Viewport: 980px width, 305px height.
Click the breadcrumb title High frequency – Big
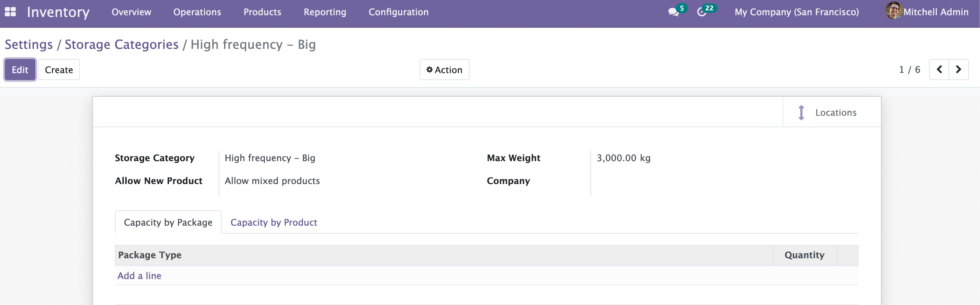(x=253, y=45)
